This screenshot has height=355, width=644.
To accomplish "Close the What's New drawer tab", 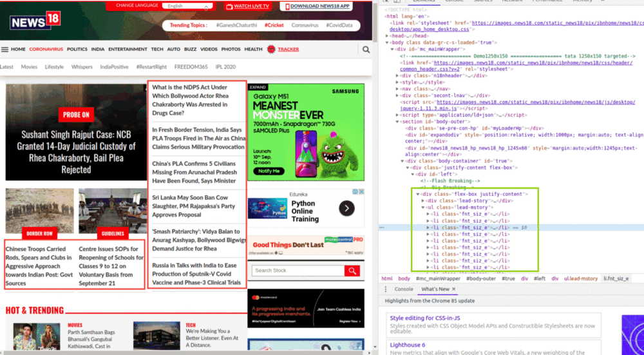I will tap(454, 289).
